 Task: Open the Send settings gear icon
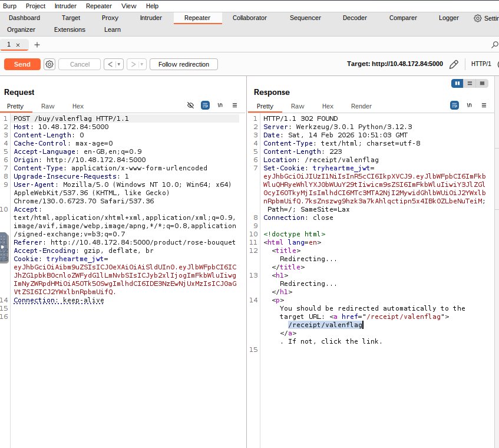tap(49, 64)
